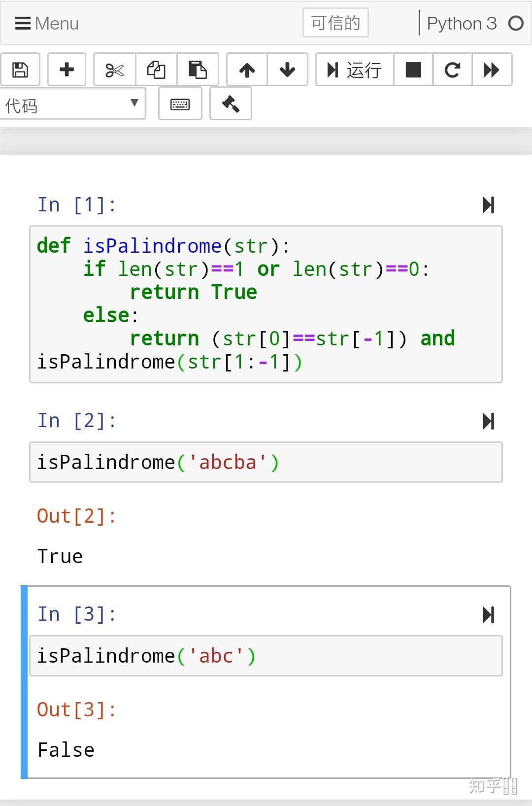Click the Out[2]: prompt label
The width and height of the screenshot is (532, 806).
pyautogui.click(x=77, y=516)
